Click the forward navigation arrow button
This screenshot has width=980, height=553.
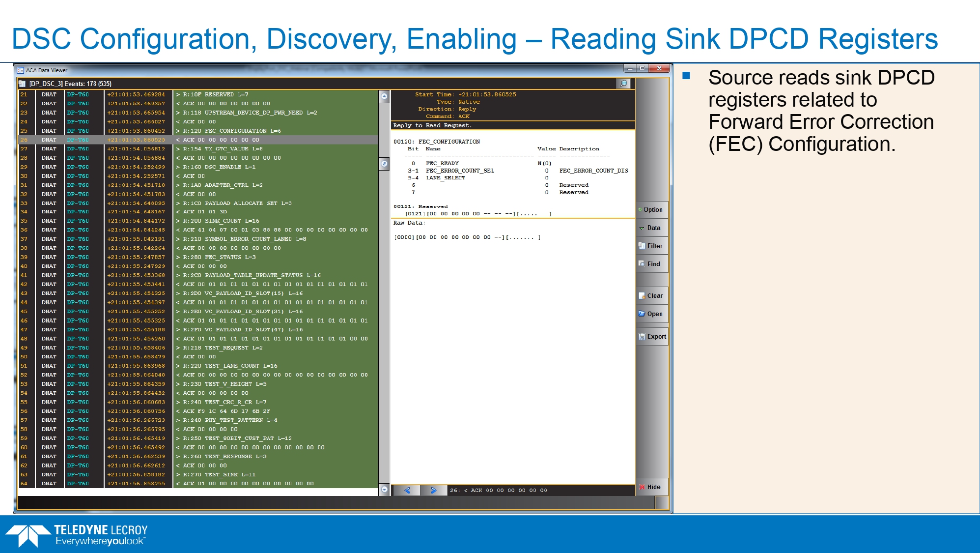coord(433,489)
